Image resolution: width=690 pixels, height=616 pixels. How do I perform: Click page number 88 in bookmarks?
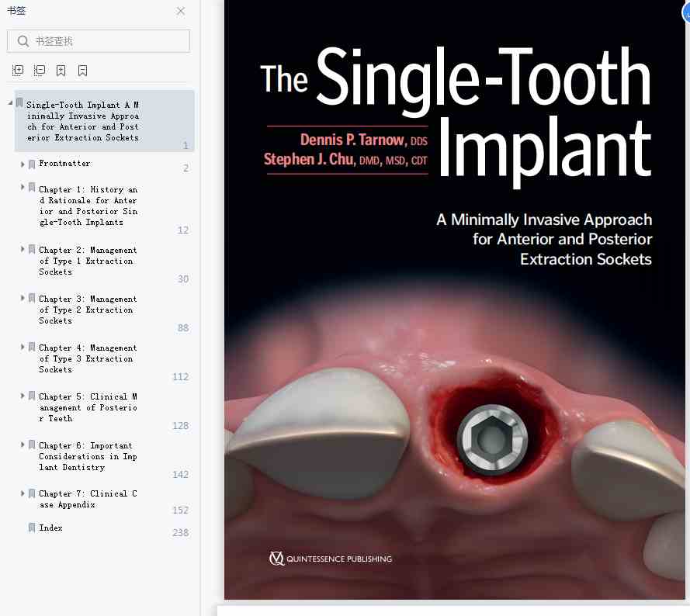183,328
